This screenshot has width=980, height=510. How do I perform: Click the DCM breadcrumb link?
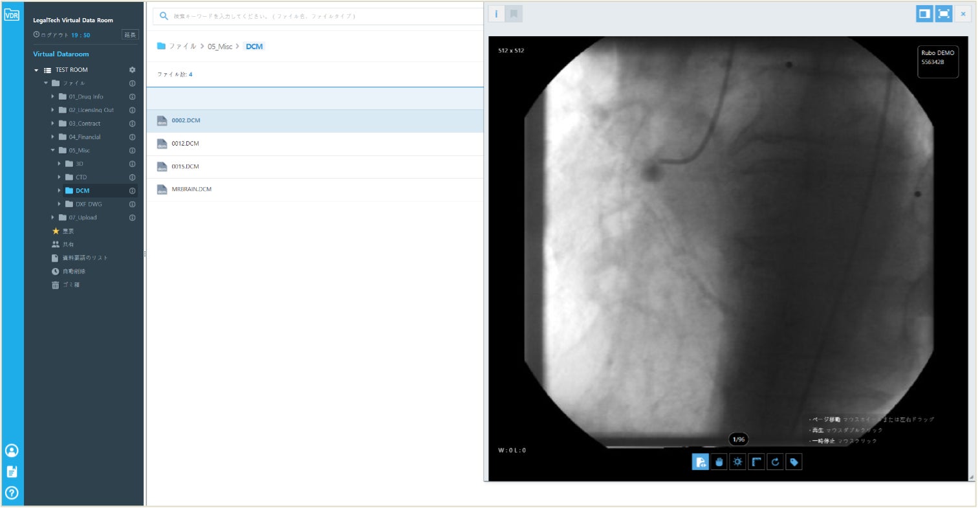point(254,47)
